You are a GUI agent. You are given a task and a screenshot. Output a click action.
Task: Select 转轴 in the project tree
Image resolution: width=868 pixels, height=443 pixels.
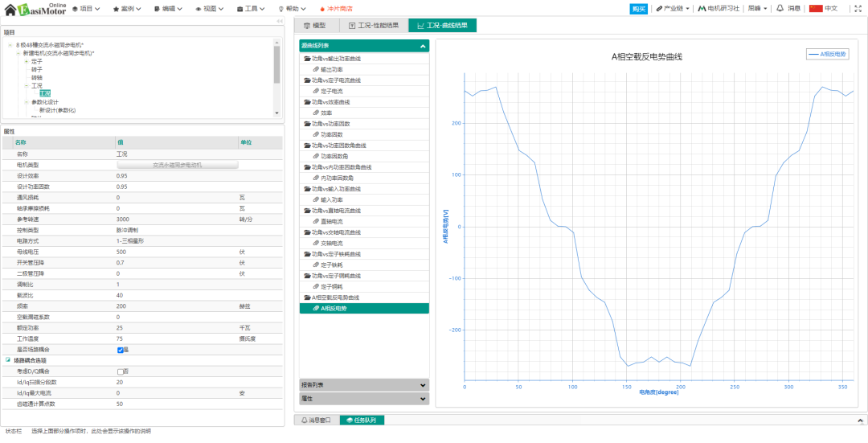pyautogui.click(x=36, y=77)
